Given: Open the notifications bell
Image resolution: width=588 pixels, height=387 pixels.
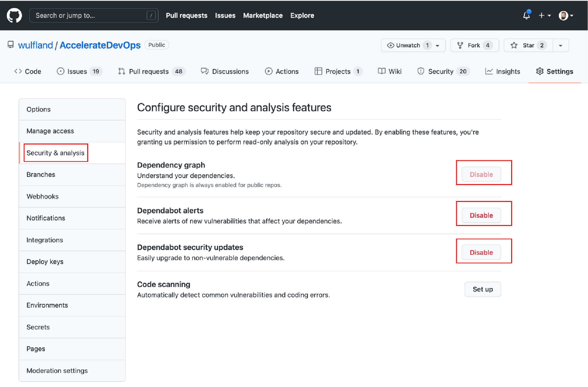Looking at the screenshot, I should pos(527,15).
